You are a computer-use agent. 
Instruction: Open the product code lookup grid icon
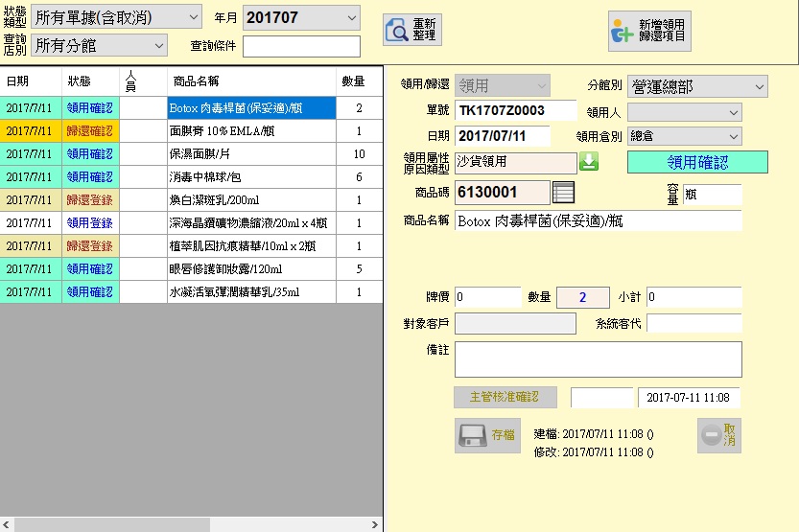point(564,192)
